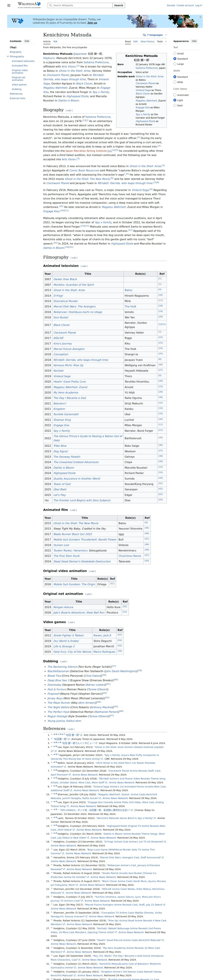Open The Hulk role link for Disk Wars
210x980 pixels.
pos(130,306)
